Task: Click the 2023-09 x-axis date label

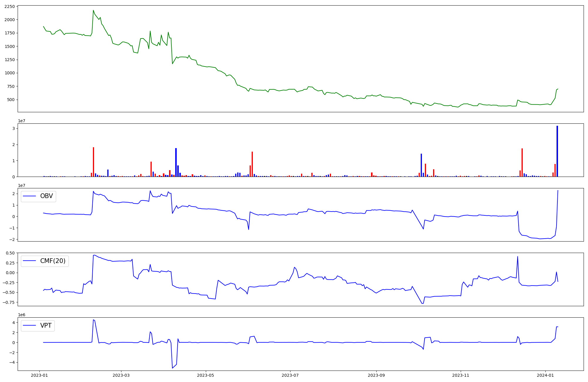Action: tap(376, 375)
